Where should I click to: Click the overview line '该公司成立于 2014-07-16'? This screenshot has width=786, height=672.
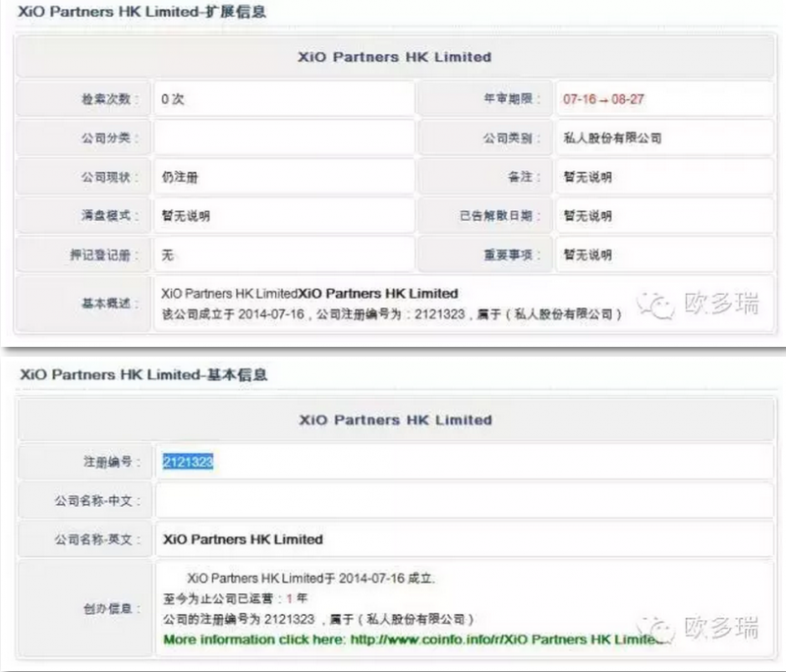tap(391, 314)
